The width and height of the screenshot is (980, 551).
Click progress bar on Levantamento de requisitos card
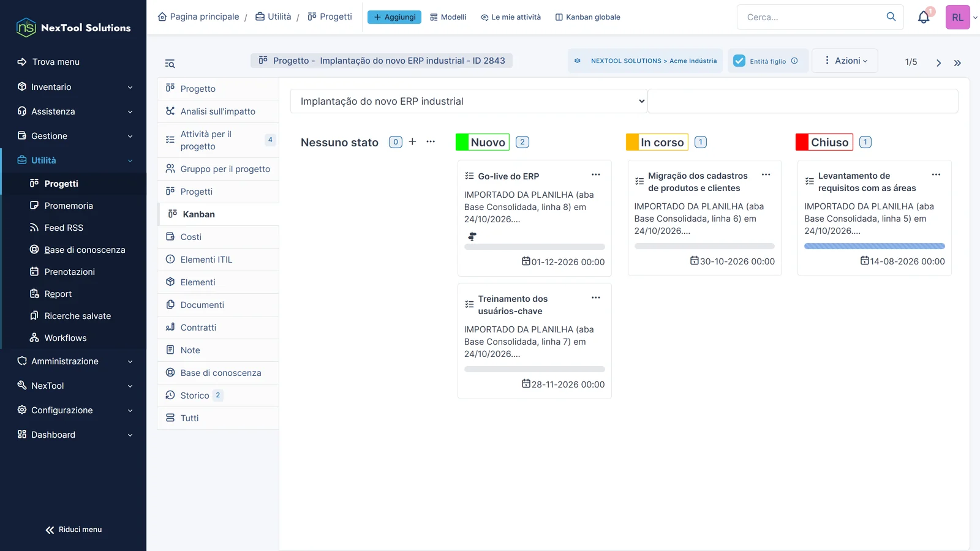tap(874, 246)
